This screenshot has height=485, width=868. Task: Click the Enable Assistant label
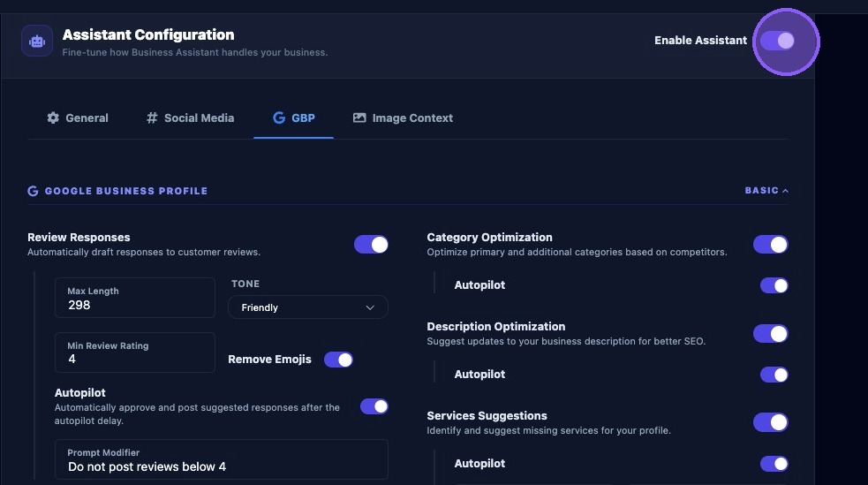700,41
